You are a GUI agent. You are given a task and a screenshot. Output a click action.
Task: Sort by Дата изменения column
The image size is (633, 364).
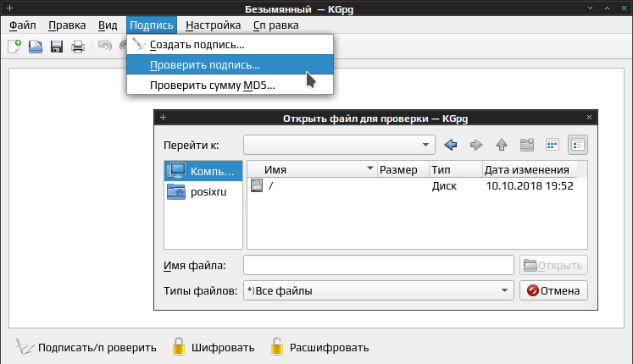[530, 169]
